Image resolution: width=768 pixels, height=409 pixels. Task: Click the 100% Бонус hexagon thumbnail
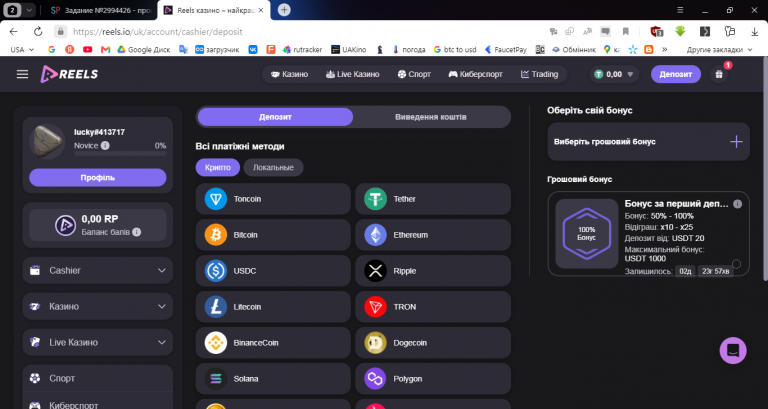click(587, 234)
